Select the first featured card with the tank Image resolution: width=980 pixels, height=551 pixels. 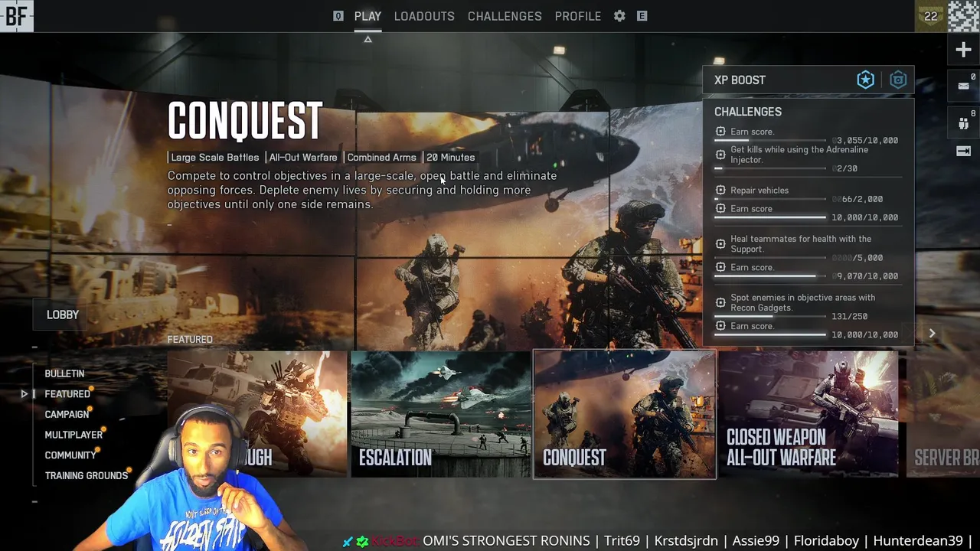[256, 414]
